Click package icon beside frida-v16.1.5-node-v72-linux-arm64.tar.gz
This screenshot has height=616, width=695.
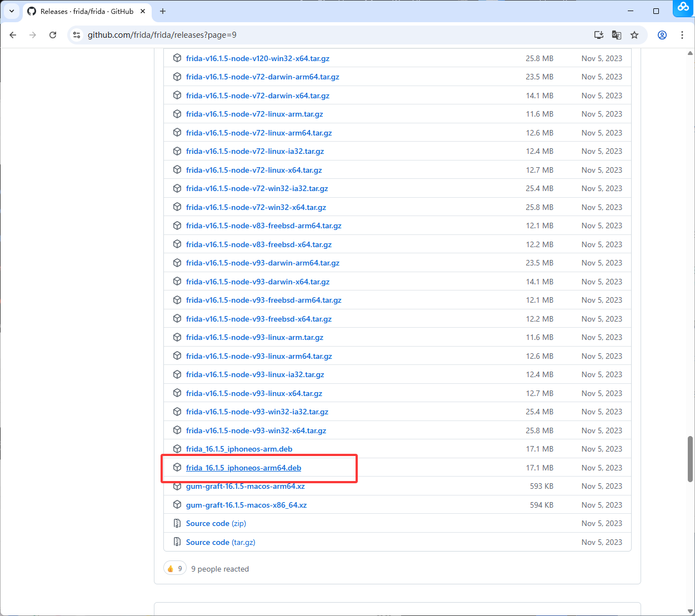pyautogui.click(x=177, y=132)
